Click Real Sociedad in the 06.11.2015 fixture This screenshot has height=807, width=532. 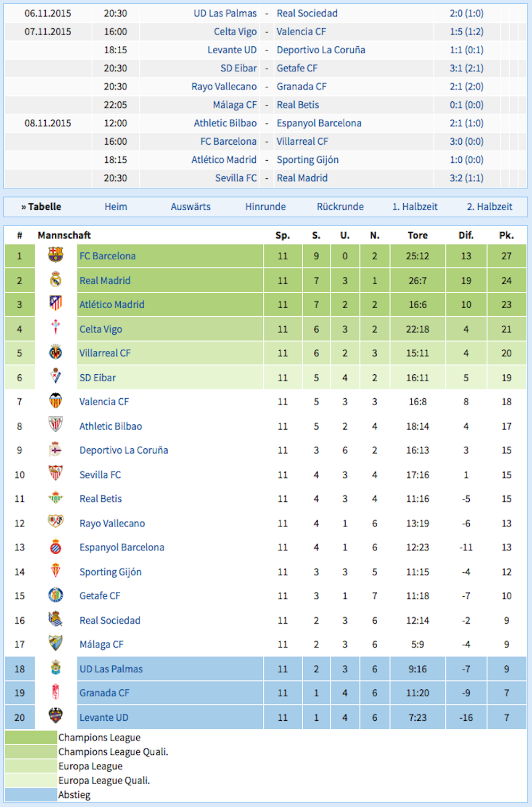(x=307, y=13)
